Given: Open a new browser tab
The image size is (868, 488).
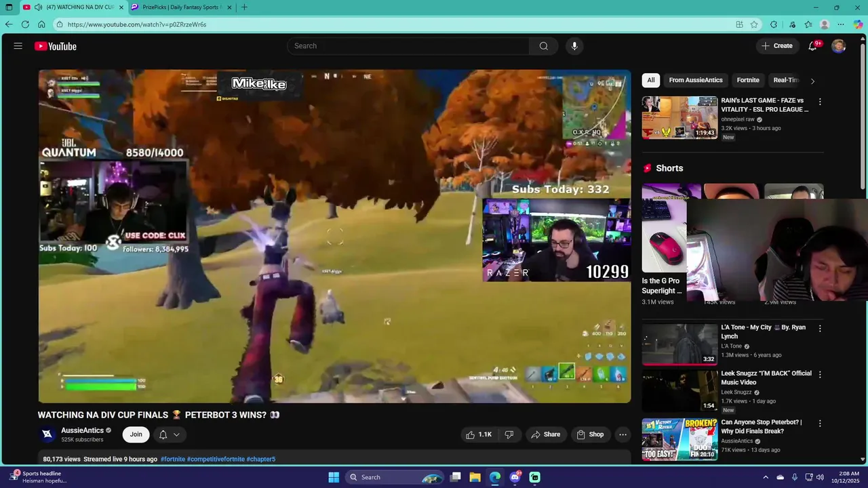Looking at the screenshot, I should click(244, 7).
